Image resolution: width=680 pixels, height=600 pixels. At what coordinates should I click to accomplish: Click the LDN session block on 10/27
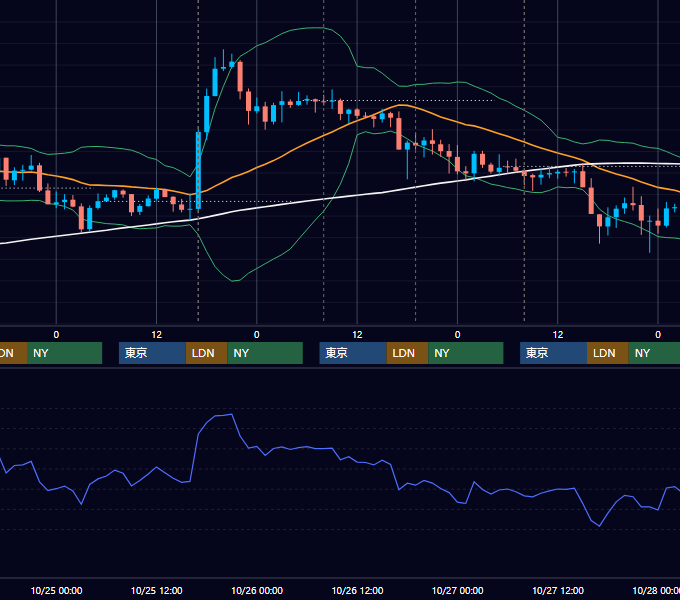coord(608,353)
